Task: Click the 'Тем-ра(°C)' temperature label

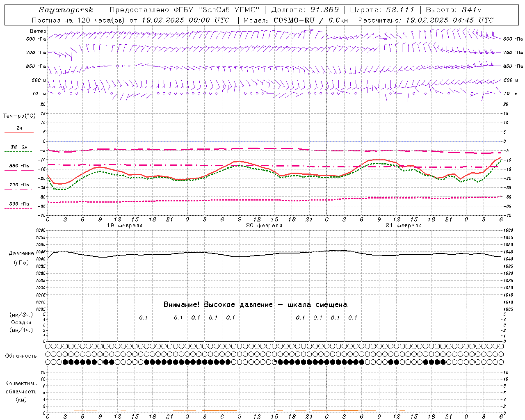Action: 19,116
